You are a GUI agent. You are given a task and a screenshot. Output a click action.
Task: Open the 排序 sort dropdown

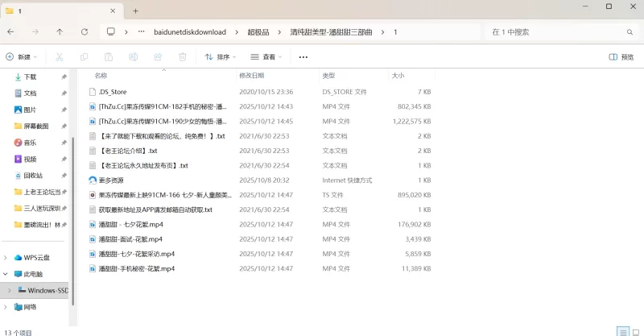tap(221, 57)
